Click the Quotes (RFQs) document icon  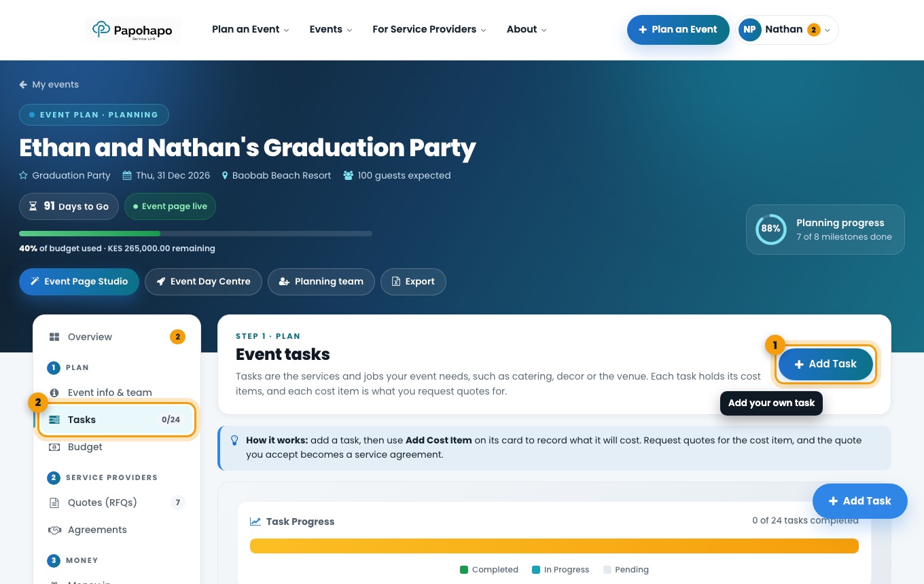[x=54, y=503]
